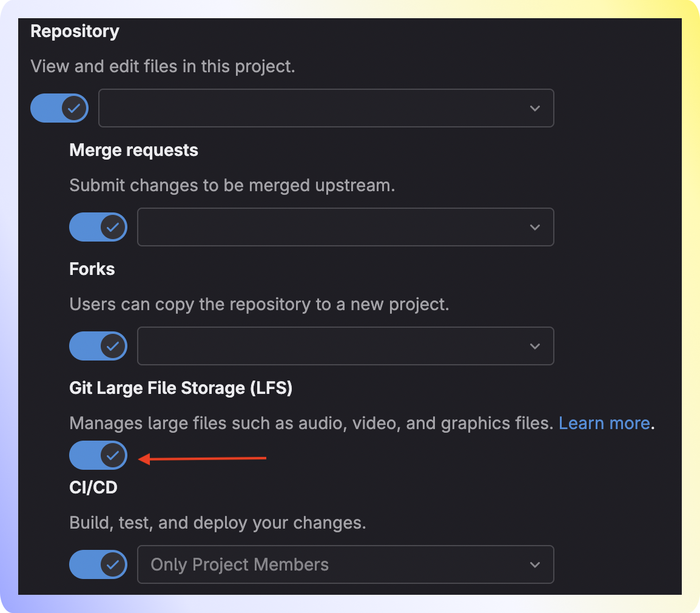Toggle the Repository feature switch
Screen dimensions: 700x613
coord(59,108)
